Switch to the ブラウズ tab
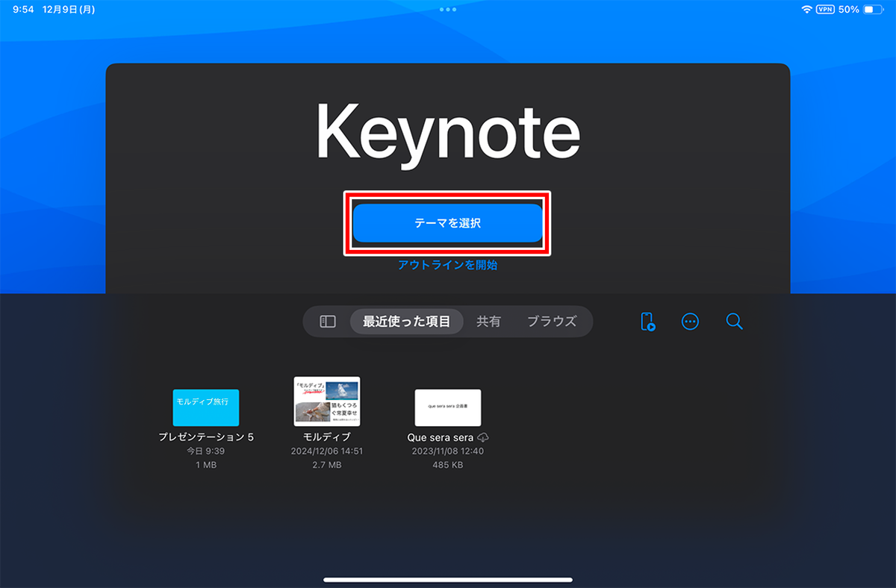The width and height of the screenshot is (896, 588). point(552,322)
